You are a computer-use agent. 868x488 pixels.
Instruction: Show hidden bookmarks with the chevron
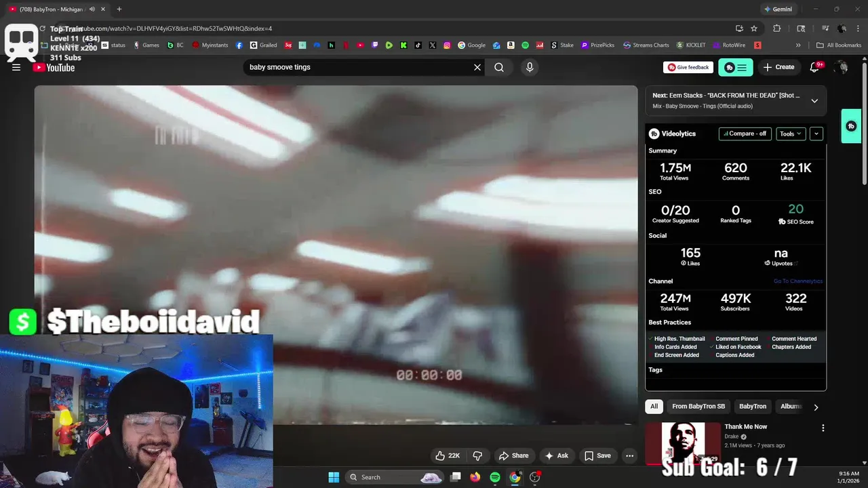pyautogui.click(x=798, y=45)
